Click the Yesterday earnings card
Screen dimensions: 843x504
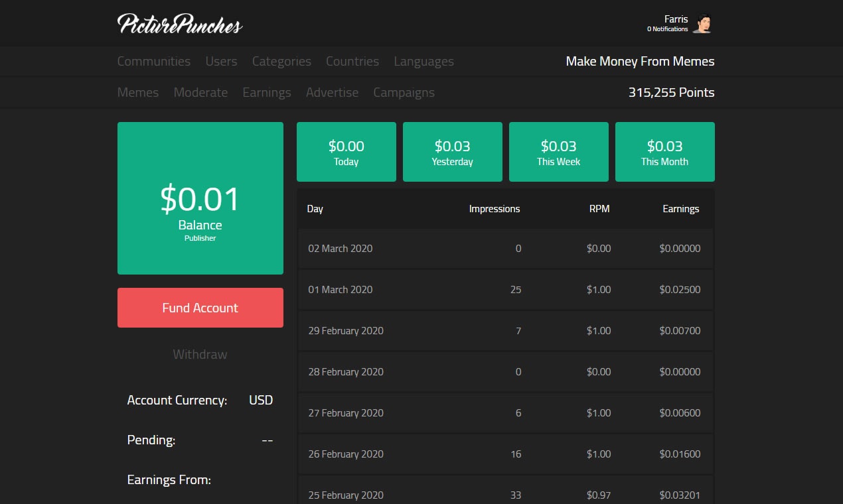pyautogui.click(x=453, y=152)
